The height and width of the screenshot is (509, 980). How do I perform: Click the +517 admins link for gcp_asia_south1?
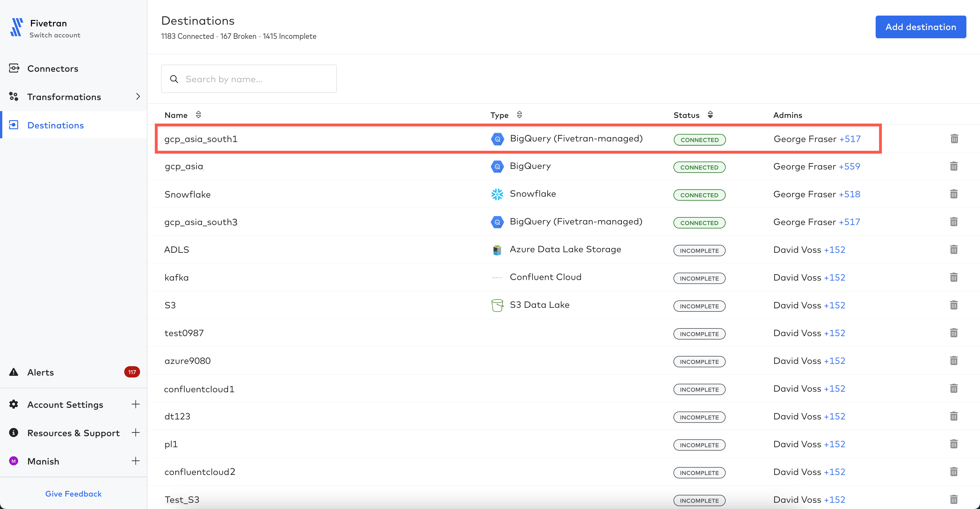click(850, 139)
